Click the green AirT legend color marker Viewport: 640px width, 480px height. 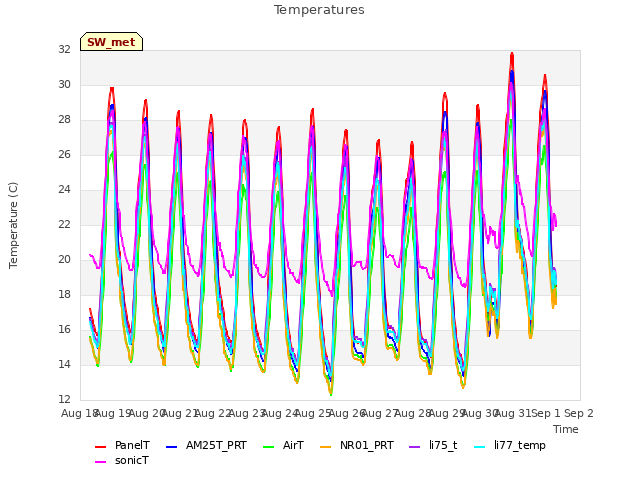pyautogui.click(x=269, y=447)
